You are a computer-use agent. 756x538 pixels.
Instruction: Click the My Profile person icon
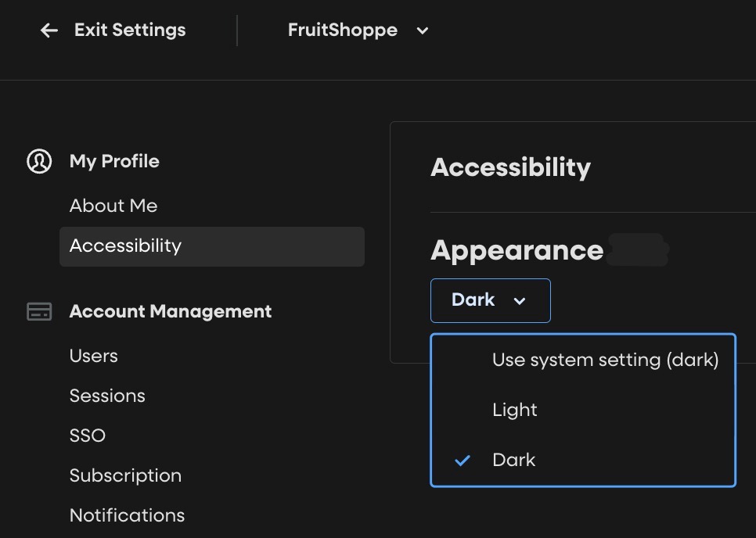(39, 161)
